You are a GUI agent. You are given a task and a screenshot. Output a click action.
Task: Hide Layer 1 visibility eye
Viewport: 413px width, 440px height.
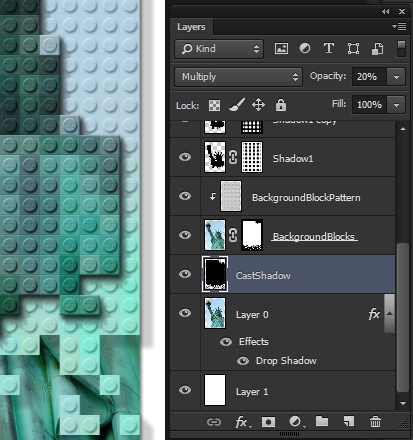tap(185, 390)
